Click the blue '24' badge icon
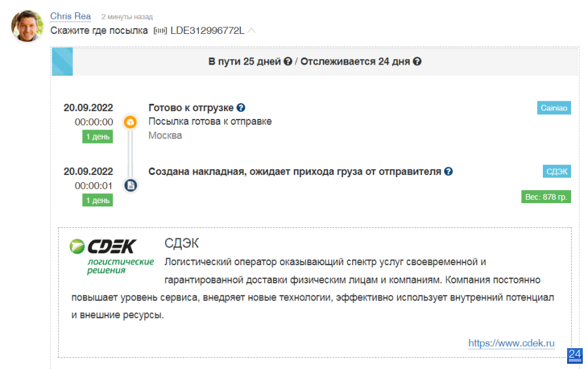The height and width of the screenshot is (369, 588). click(575, 355)
